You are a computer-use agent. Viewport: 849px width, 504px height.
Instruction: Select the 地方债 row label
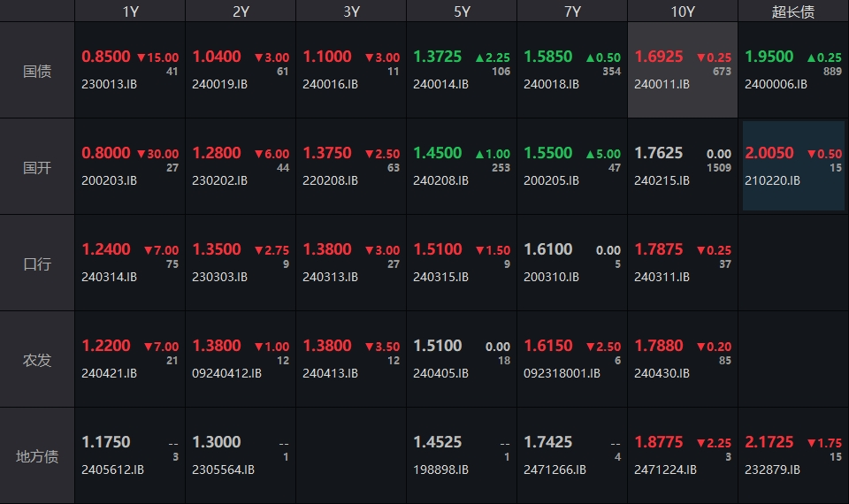[x=37, y=456]
